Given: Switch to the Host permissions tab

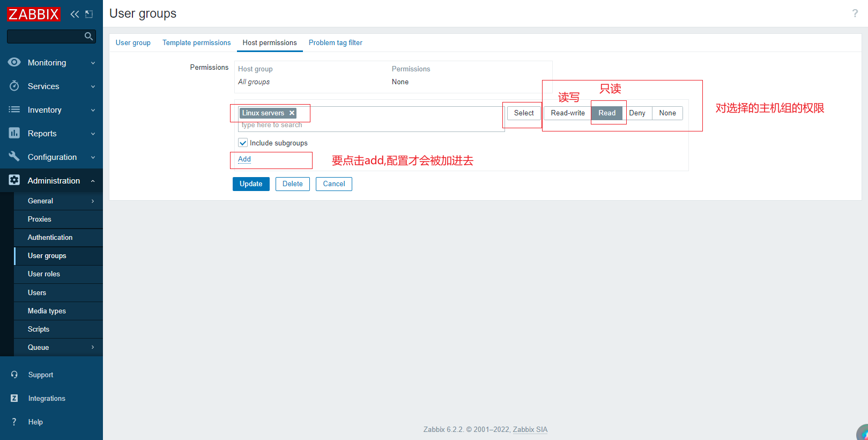Looking at the screenshot, I should point(270,42).
